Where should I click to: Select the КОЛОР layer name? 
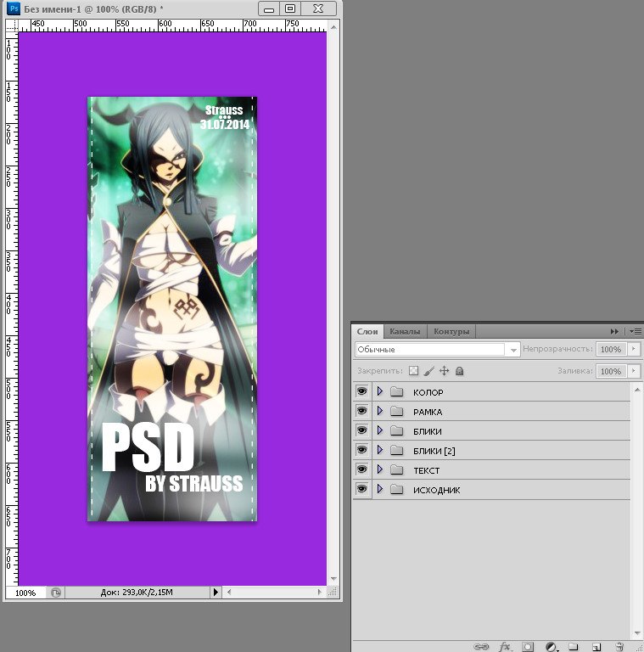coord(428,392)
